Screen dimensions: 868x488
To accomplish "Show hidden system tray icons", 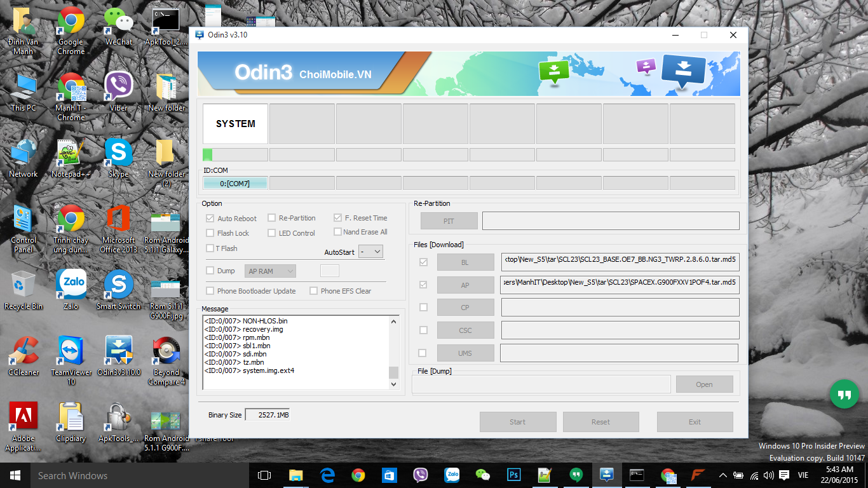I will [722, 475].
